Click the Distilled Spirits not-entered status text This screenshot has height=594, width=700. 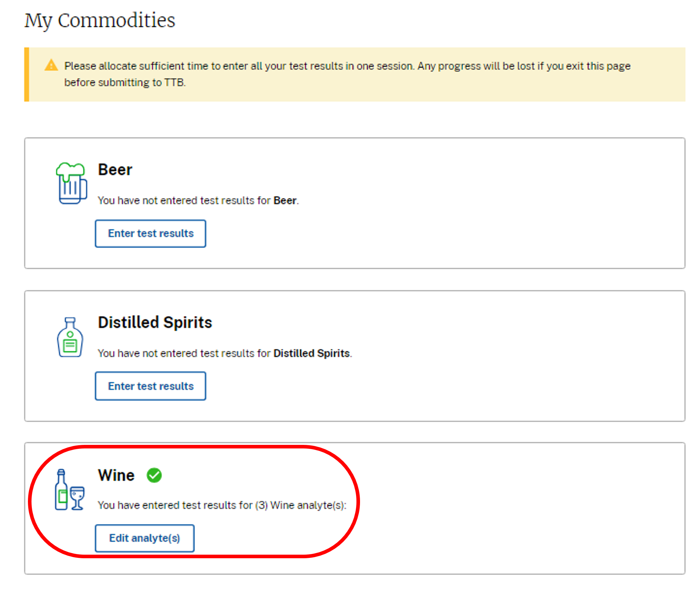225,353
